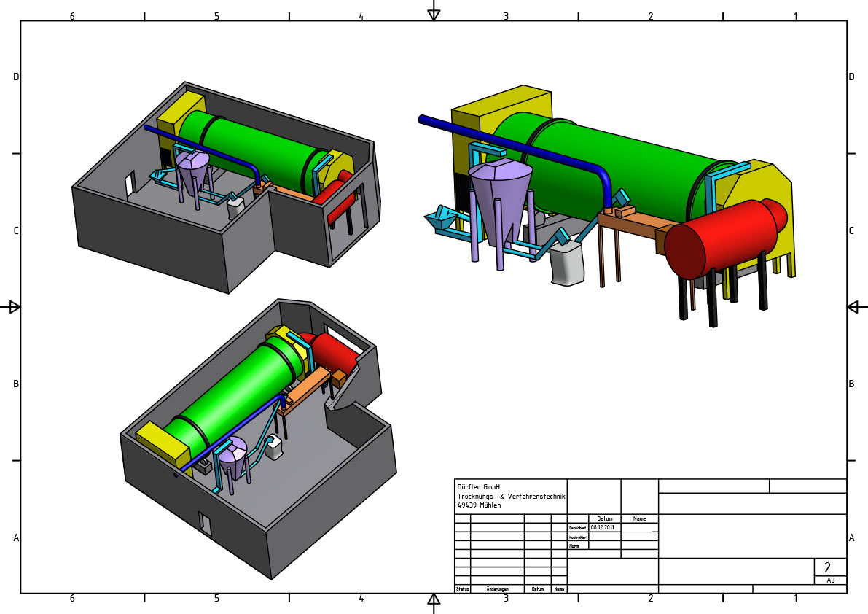This screenshot has height=614, width=868.
Task: Click the bottom center alignment arrow mark
Action: click(x=434, y=600)
